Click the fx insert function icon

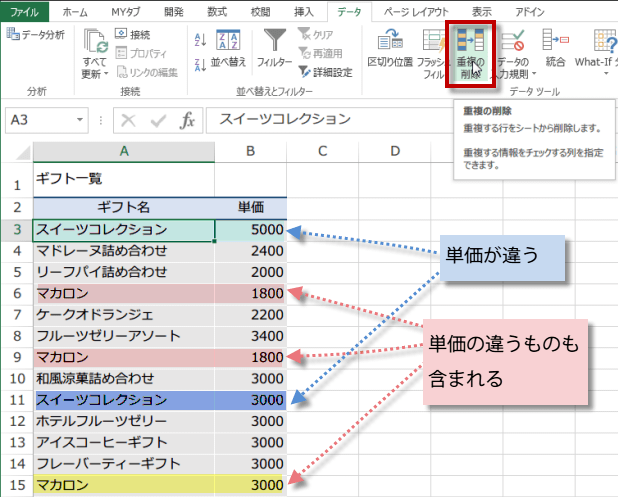[x=186, y=120]
